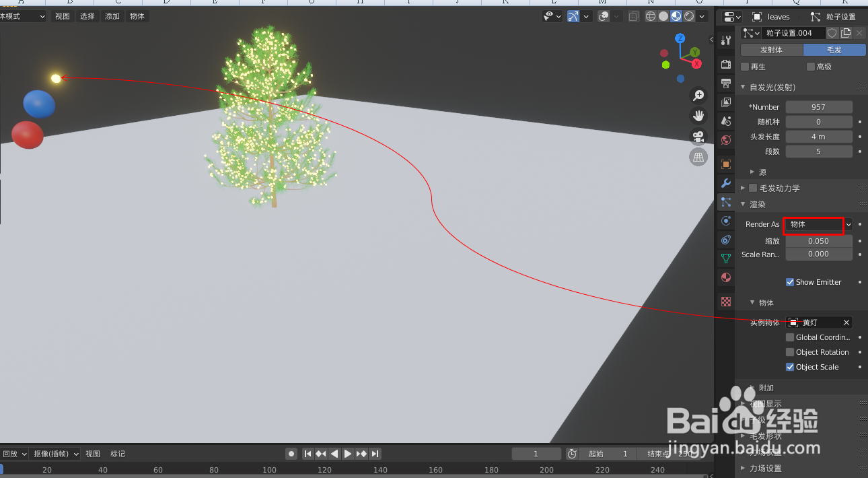Disable the Object Scale checkbox
The width and height of the screenshot is (868, 478).
(790, 367)
